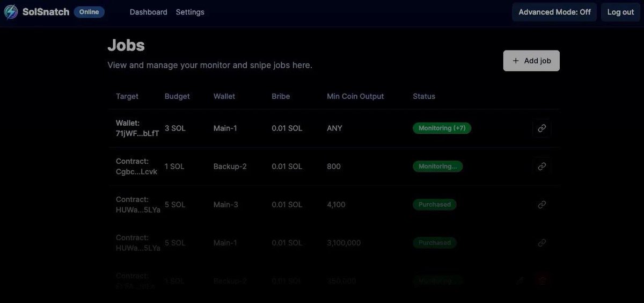Click the 'ANY' min coin output value
Image resolution: width=644 pixels, height=303 pixels.
pyautogui.click(x=334, y=128)
